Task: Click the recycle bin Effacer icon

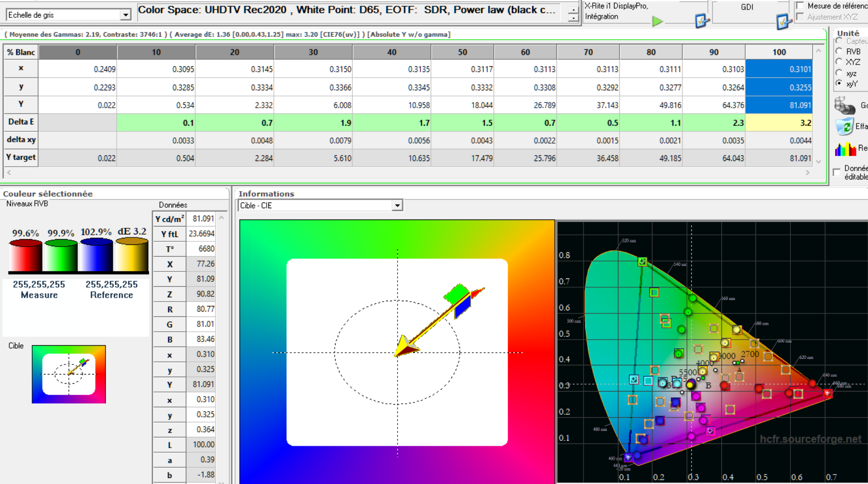Action: tap(845, 127)
